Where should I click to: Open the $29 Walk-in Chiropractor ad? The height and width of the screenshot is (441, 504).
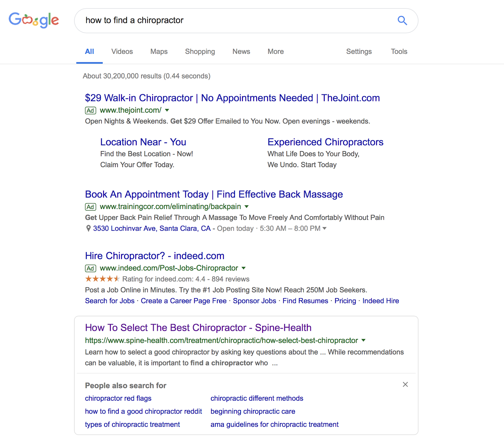point(232,98)
